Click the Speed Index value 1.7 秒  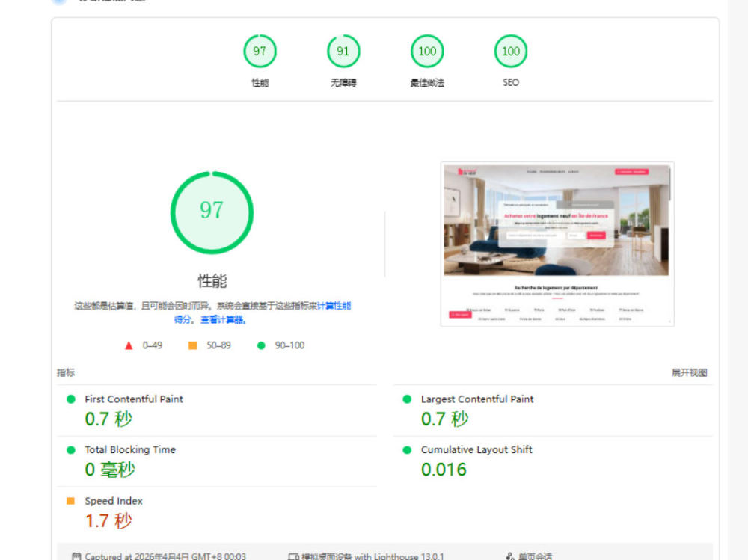pyautogui.click(x=108, y=520)
